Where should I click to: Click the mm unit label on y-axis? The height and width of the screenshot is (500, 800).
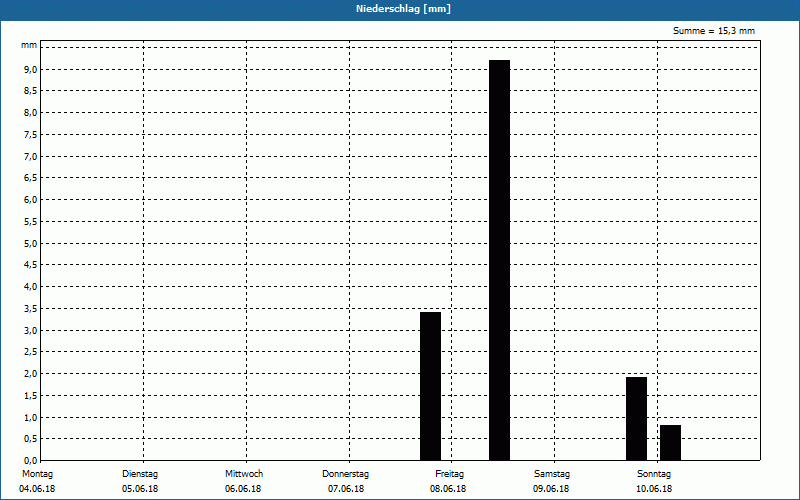pyautogui.click(x=29, y=45)
